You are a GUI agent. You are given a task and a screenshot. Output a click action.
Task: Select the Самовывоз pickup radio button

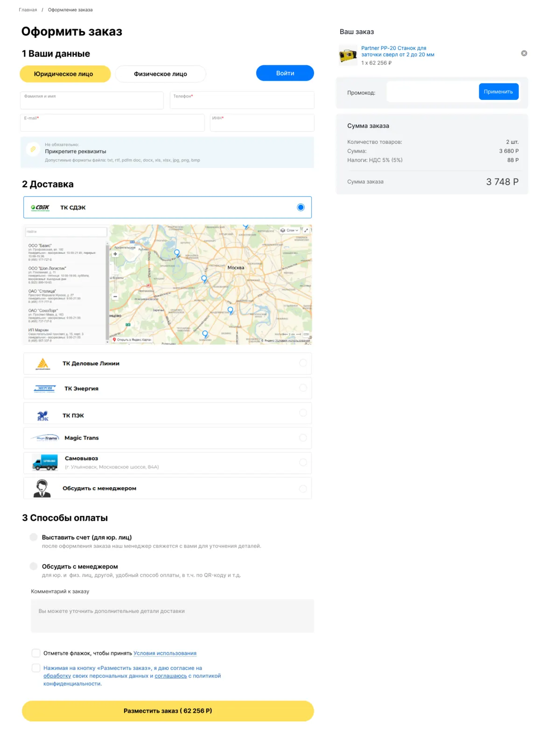tap(303, 462)
